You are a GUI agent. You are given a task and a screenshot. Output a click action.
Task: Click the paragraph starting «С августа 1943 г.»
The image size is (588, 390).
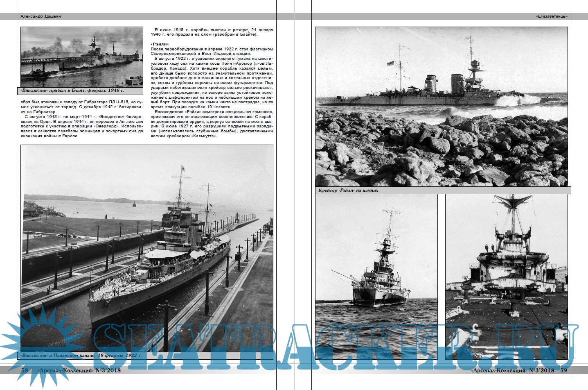point(82,126)
